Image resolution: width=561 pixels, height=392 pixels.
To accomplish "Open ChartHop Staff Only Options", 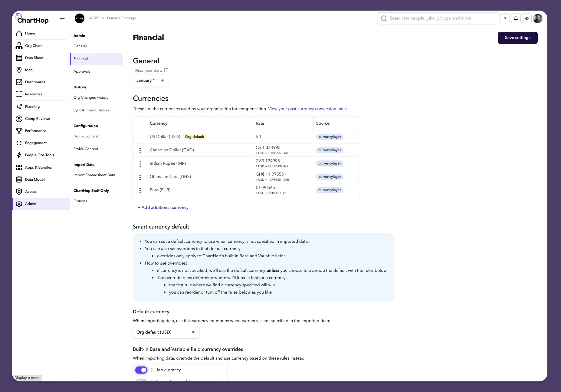I will coord(80,201).
